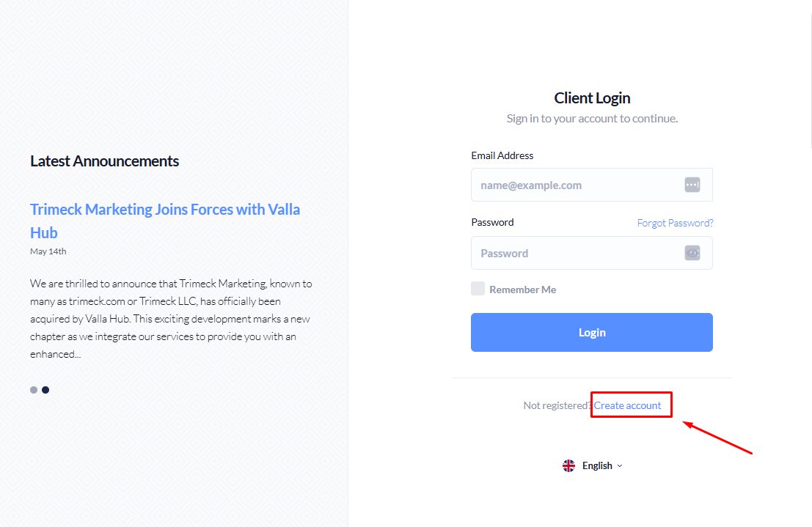Select the first carousel indicator dot

click(33, 389)
